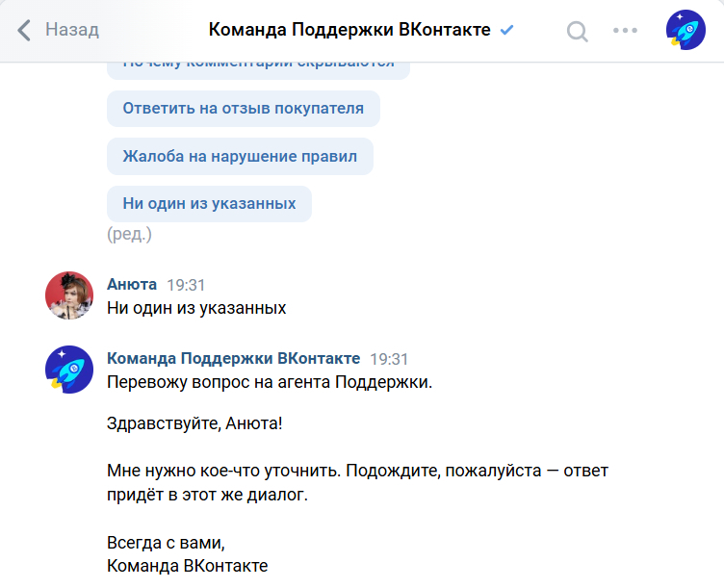Open the three-dots more actions menu
Viewport: 724px width, 588px height.
coord(625,30)
